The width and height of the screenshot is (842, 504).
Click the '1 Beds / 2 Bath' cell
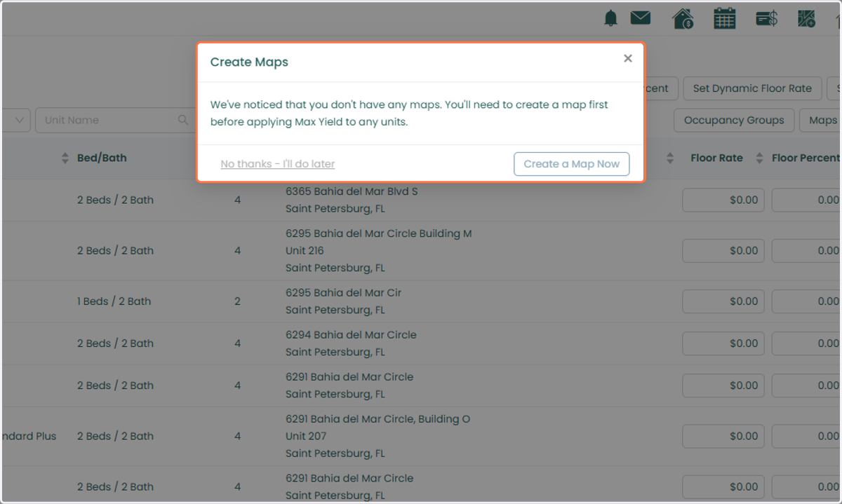[114, 301]
